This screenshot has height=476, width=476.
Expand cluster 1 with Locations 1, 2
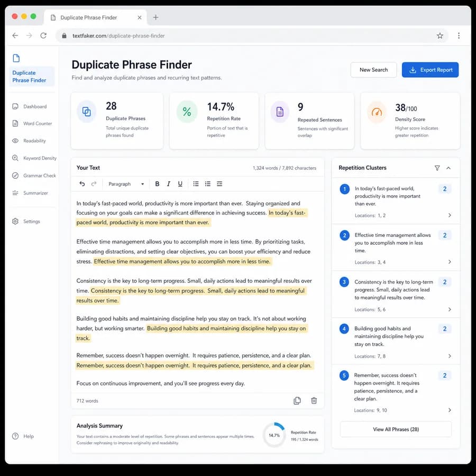(450, 215)
